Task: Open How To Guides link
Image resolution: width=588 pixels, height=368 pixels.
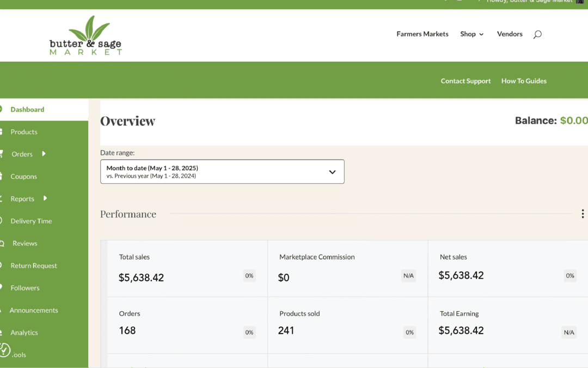Action: pyautogui.click(x=524, y=81)
